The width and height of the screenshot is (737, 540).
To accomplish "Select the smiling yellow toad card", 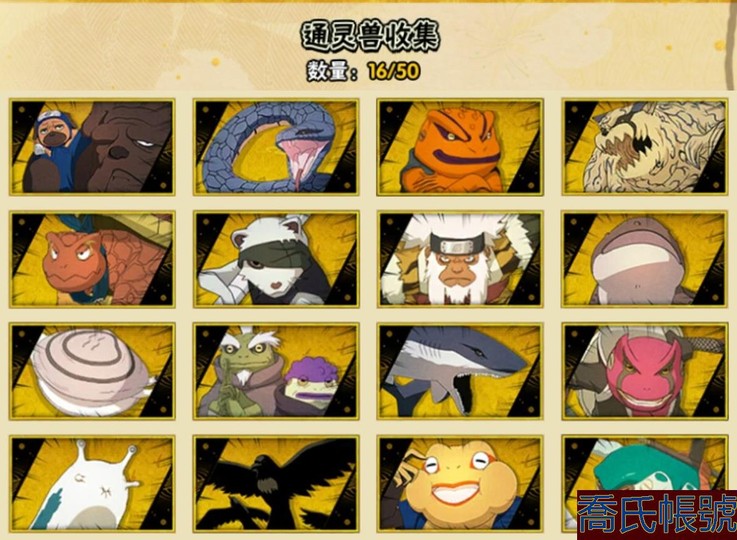I will [x=460, y=484].
